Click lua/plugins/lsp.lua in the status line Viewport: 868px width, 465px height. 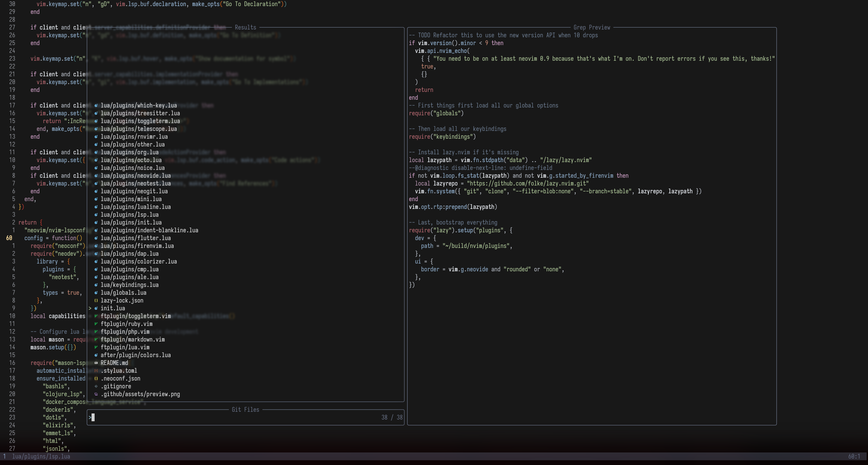(41, 457)
